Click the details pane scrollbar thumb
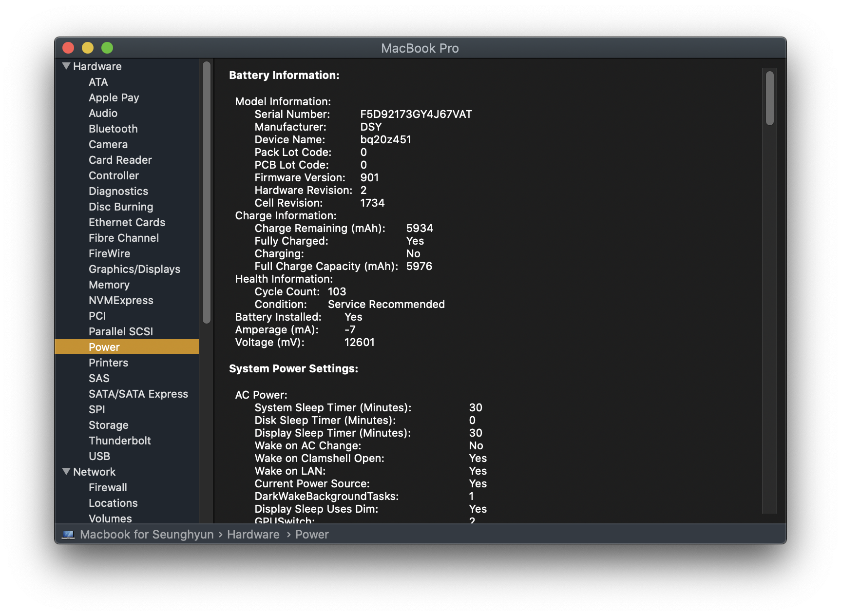Viewport: 841px width, 616px height. pos(770,98)
